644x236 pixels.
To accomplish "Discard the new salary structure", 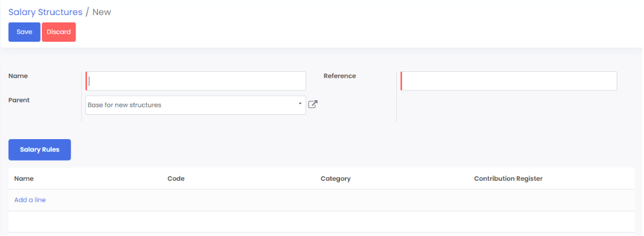I will 59,32.
